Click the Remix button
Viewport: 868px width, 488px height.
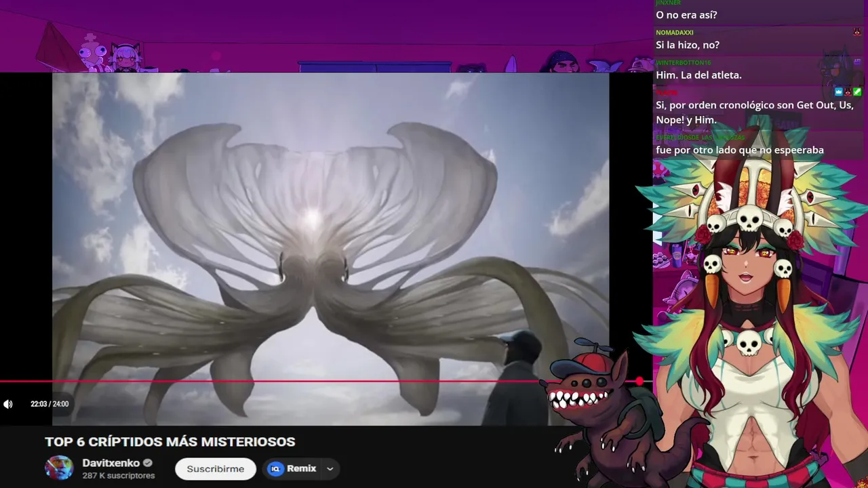click(x=293, y=468)
